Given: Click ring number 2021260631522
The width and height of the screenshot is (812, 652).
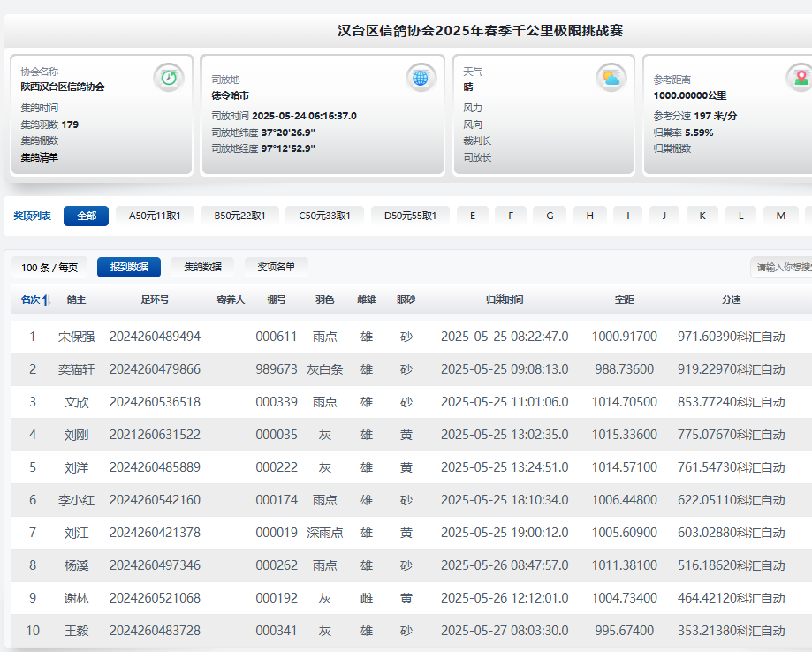Looking at the screenshot, I should [155, 435].
